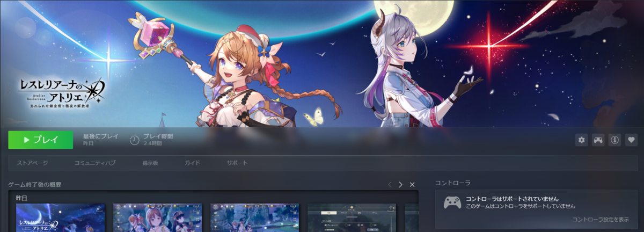
Task: Open the ガイド tab
Action: 192,163
